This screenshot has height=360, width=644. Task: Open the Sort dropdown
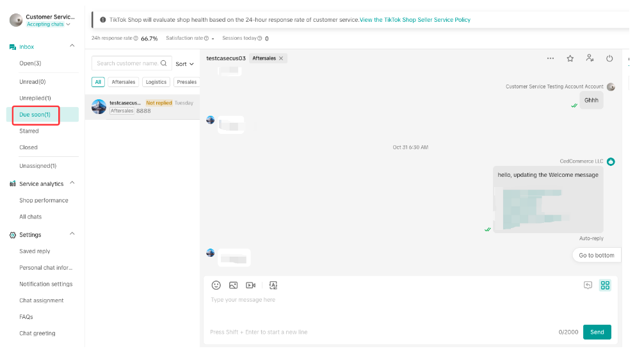tap(185, 64)
